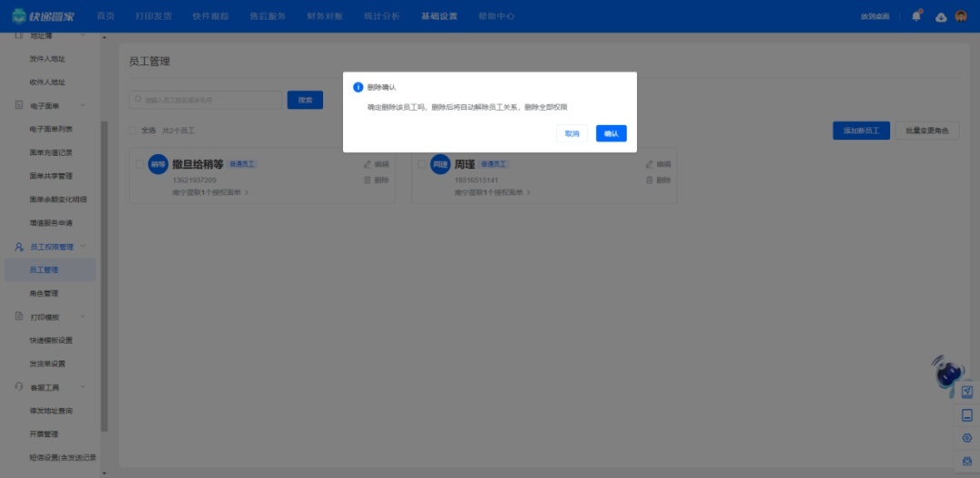Check the box beside employee 撒旦给稍等
The image size is (980, 478).
coord(139,164)
